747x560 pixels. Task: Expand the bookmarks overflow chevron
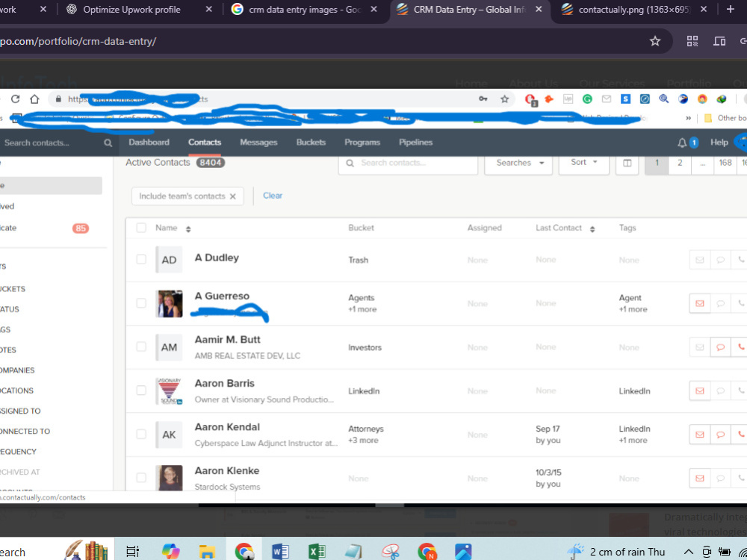click(688, 118)
